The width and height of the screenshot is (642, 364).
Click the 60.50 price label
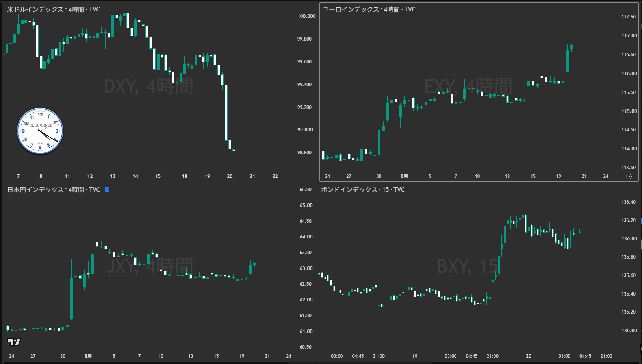click(x=306, y=347)
